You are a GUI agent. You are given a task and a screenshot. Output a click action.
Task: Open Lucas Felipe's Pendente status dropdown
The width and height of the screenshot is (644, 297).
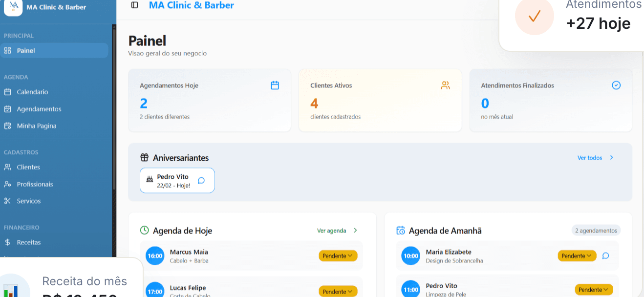(x=338, y=291)
